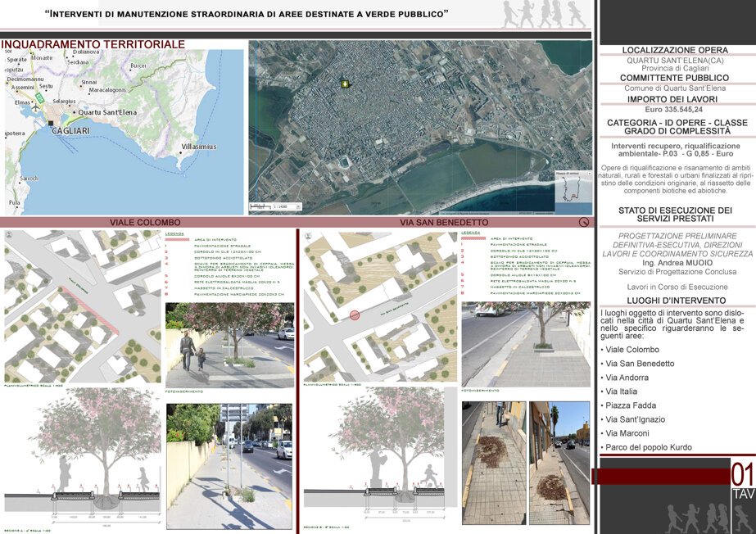This screenshot has width=756, height=534.
Task: Click Via Italia in the locations list
Action: click(621, 391)
